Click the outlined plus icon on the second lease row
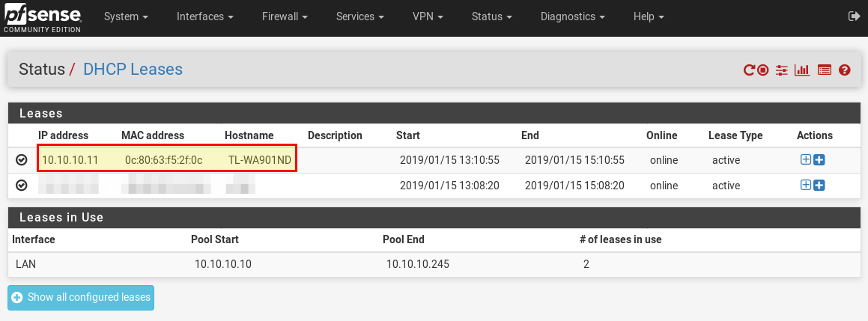Image resolution: width=868 pixels, height=321 pixels. click(806, 186)
